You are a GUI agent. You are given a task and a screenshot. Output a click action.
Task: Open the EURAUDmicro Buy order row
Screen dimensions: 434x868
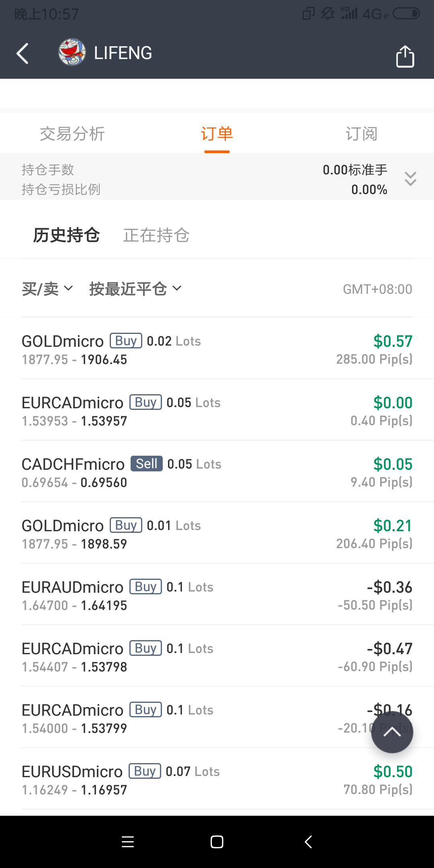pos(217,596)
